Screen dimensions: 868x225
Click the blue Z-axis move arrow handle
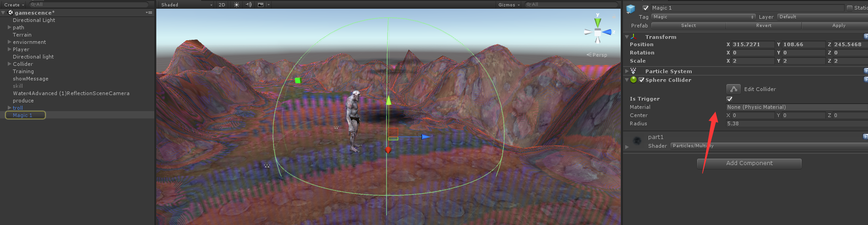tap(426, 136)
